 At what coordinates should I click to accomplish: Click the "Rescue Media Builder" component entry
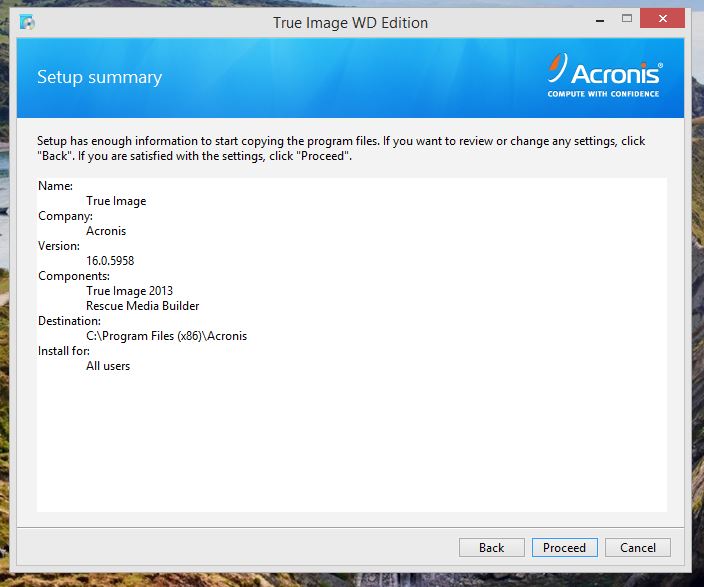point(142,306)
